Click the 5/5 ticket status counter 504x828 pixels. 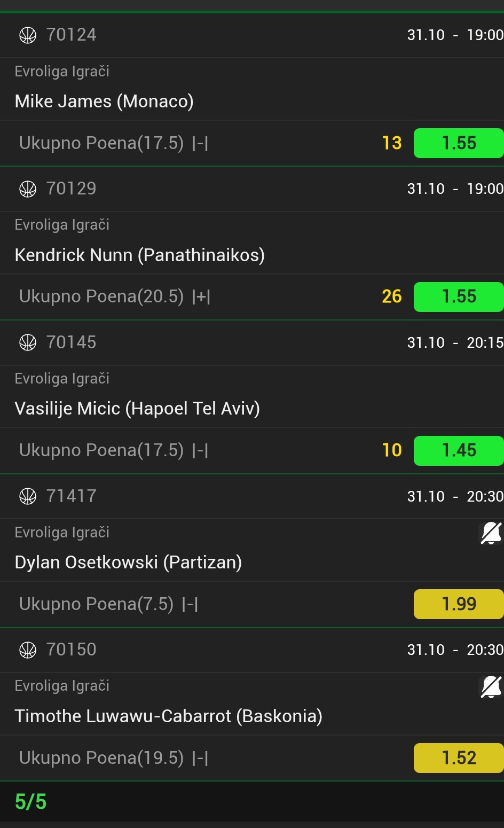click(30, 802)
